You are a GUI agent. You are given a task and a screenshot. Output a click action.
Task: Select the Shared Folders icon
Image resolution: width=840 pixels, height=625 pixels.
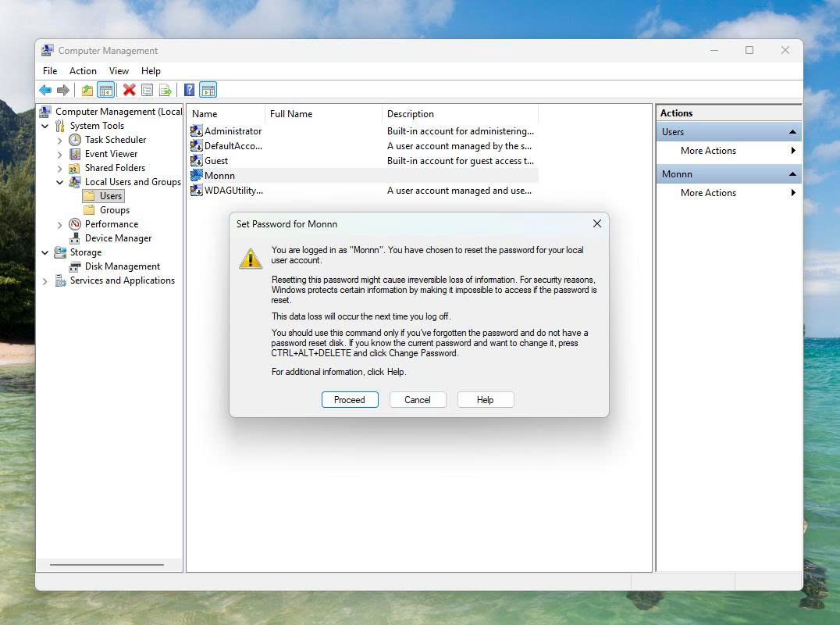coord(74,168)
